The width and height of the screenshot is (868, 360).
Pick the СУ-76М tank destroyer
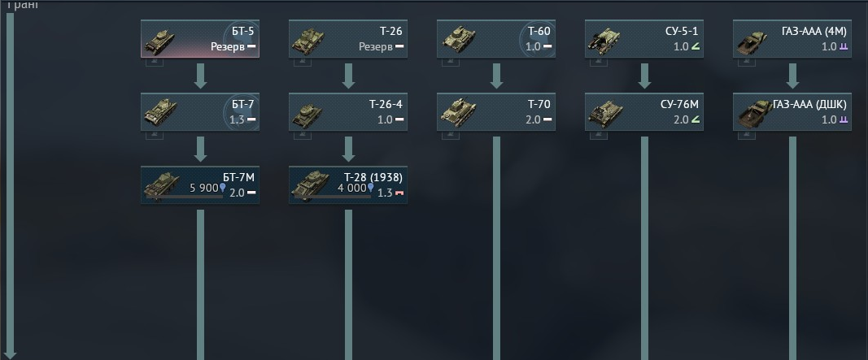point(643,111)
